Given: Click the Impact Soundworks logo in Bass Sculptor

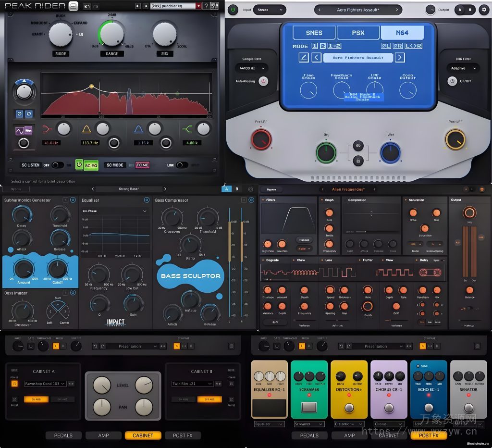Looking at the screenshot, I should (115, 322).
